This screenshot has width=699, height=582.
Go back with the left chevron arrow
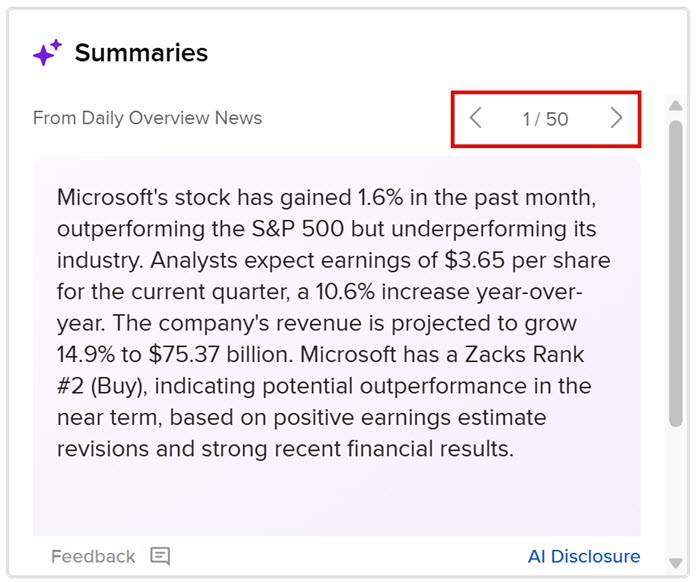476,118
